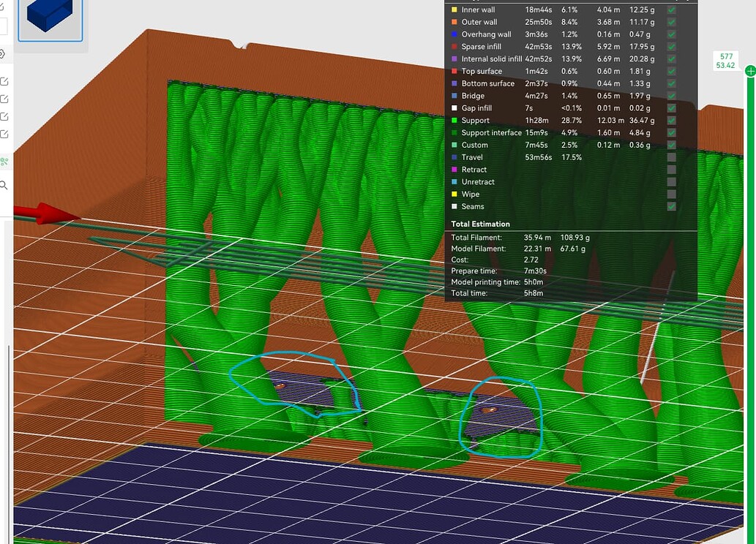This screenshot has width=756, height=544.
Task: Enable Unretract markers checkbox
Action: (x=671, y=181)
